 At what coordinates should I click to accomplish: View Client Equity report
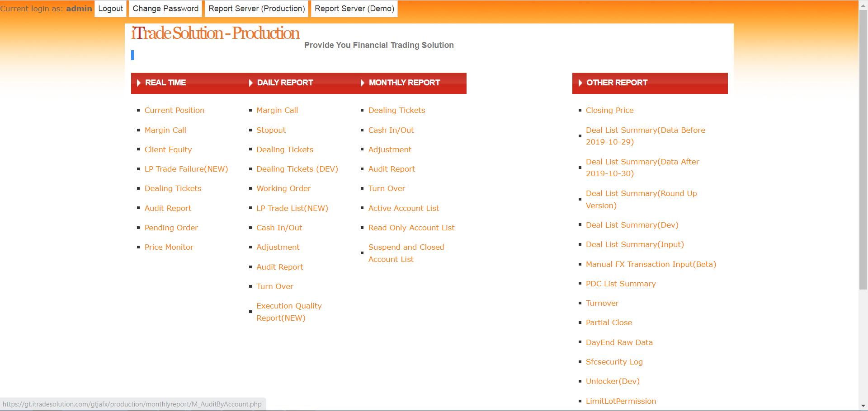pyautogui.click(x=168, y=149)
